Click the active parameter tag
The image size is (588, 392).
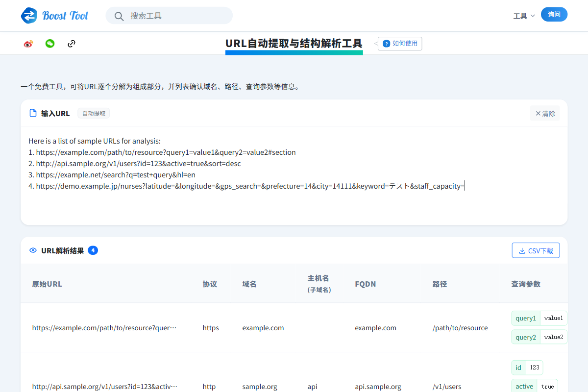[x=524, y=386]
